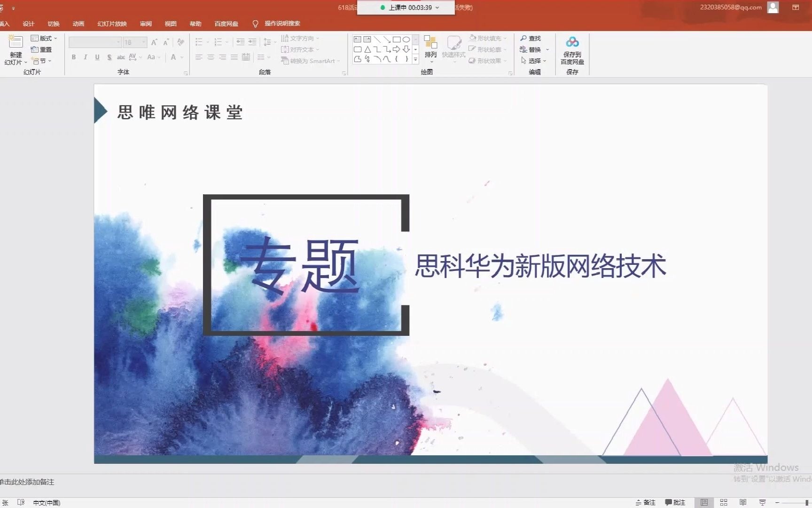Click the Notes (备注) status bar button
812x508 pixels.
[645, 502]
